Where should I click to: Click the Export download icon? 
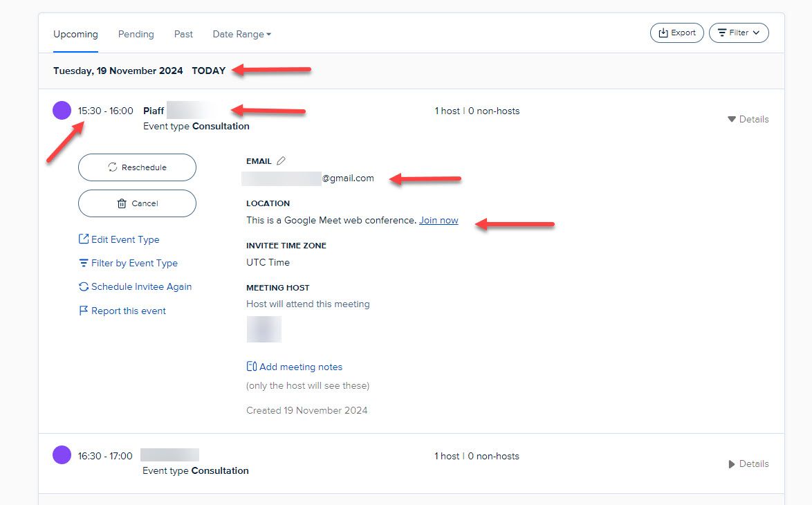click(x=662, y=33)
